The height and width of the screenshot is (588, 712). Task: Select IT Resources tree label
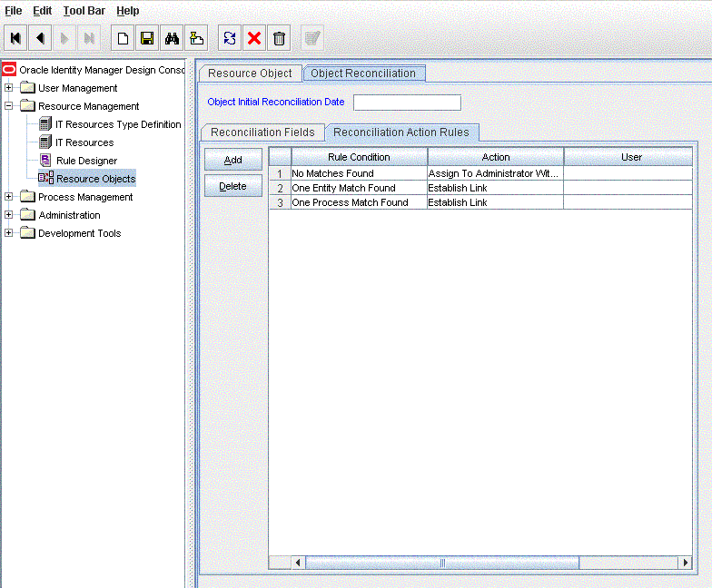coord(84,142)
